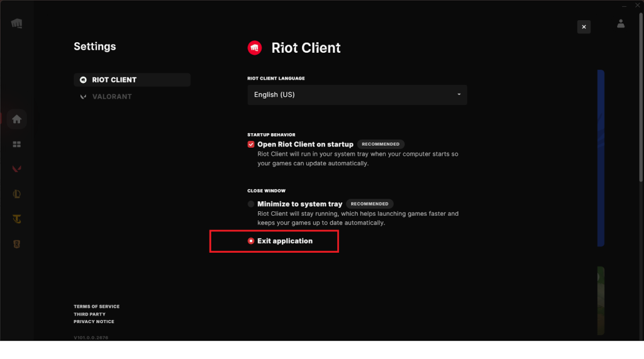Select the RIOT CLIENT settings tab

click(x=132, y=80)
